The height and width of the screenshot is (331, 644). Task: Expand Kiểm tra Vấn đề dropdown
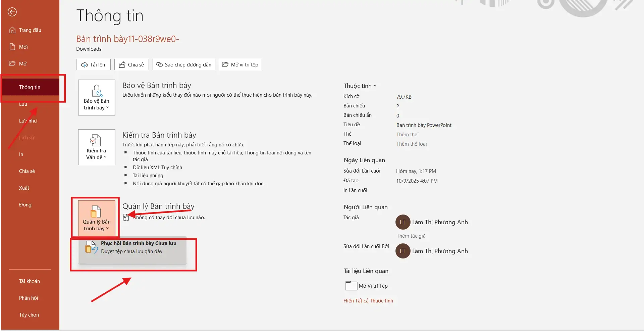pos(97,147)
